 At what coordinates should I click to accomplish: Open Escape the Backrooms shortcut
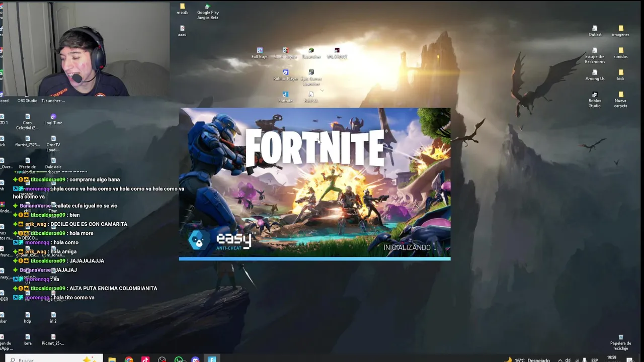tap(595, 55)
